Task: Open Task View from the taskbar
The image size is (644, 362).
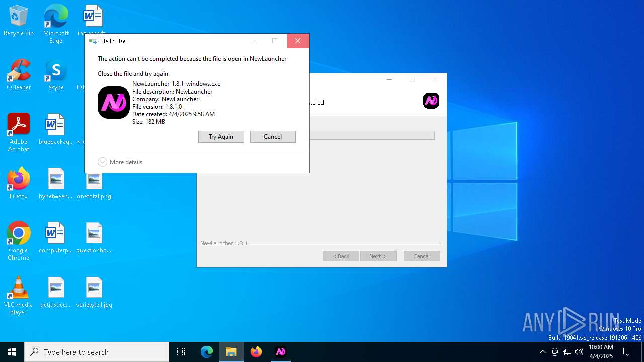Action: pyautogui.click(x=181, y=352)
